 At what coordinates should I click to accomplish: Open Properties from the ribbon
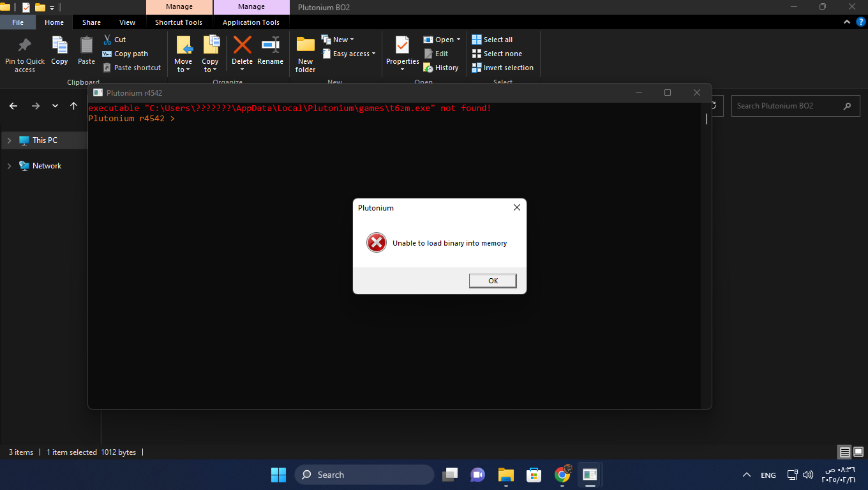point(402,47)
